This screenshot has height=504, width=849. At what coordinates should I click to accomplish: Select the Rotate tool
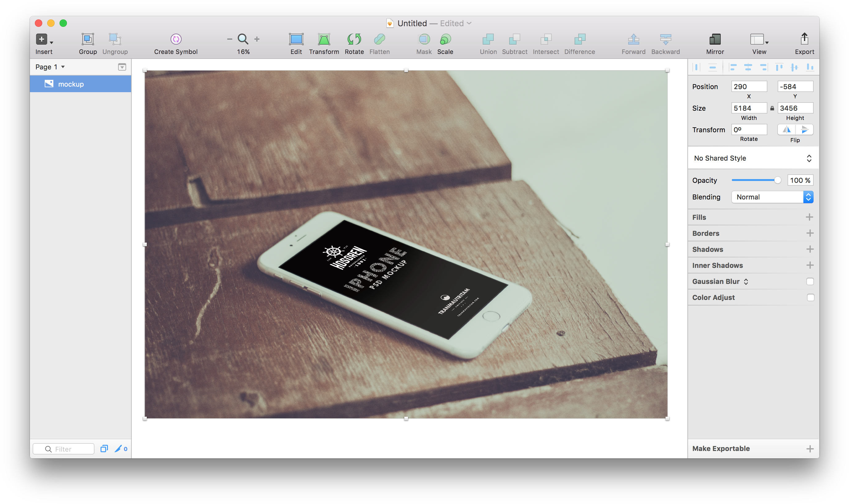click(354, 39)
